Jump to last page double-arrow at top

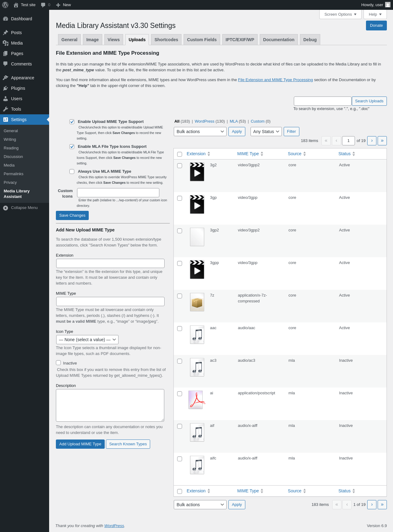pyautogui.click(x=382, y=141)
